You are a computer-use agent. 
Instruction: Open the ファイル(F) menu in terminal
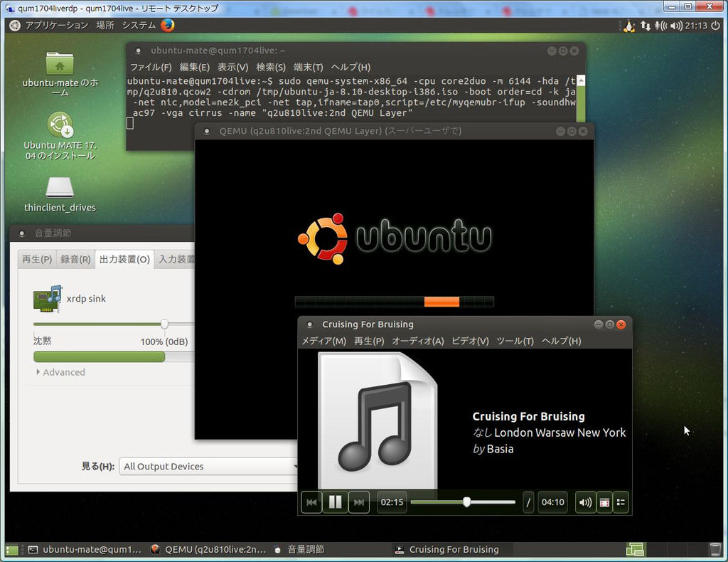[151, 68]
